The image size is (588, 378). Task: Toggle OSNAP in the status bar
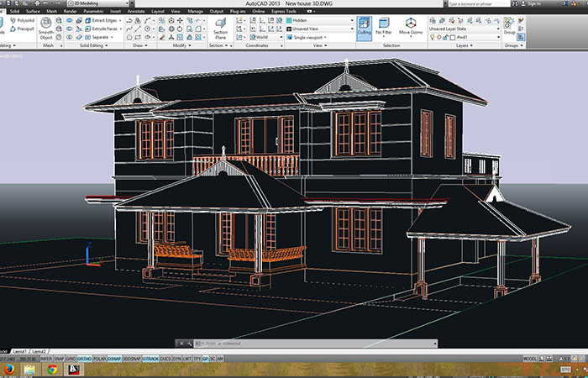pyautogui.click(x=114, y=358)
